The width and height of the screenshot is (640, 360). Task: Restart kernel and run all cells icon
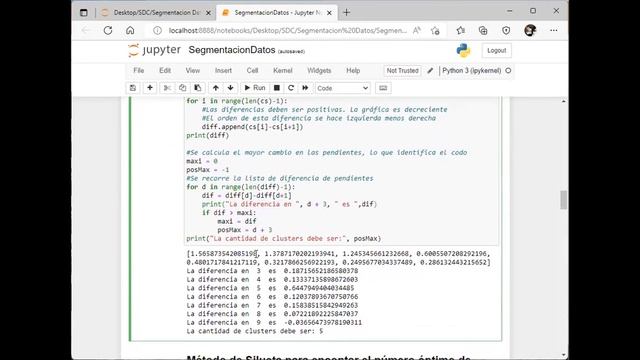pyautogui.click(x=305, y=88)
